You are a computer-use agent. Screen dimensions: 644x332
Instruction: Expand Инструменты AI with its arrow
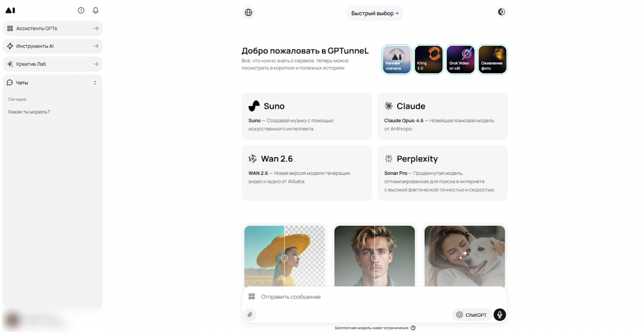(x=96, y=46)
